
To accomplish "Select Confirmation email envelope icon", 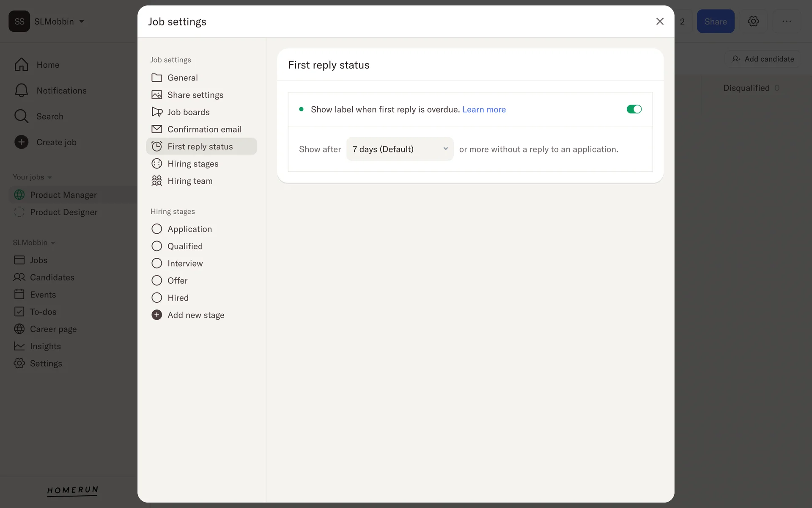I will (156, 129).
